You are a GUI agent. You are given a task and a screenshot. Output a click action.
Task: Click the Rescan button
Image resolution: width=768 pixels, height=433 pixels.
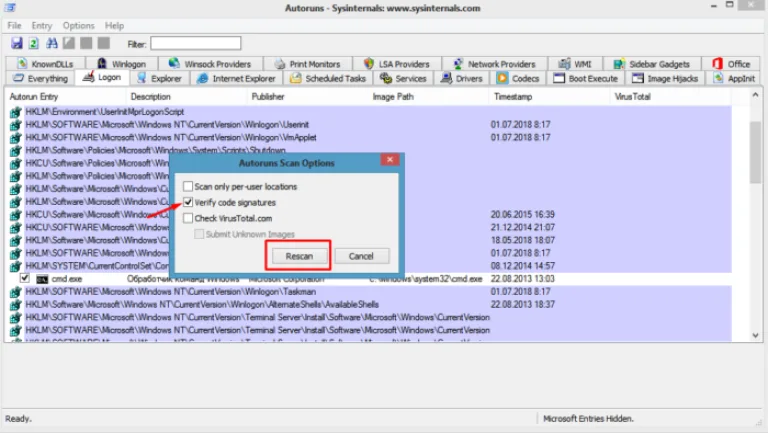299,256
